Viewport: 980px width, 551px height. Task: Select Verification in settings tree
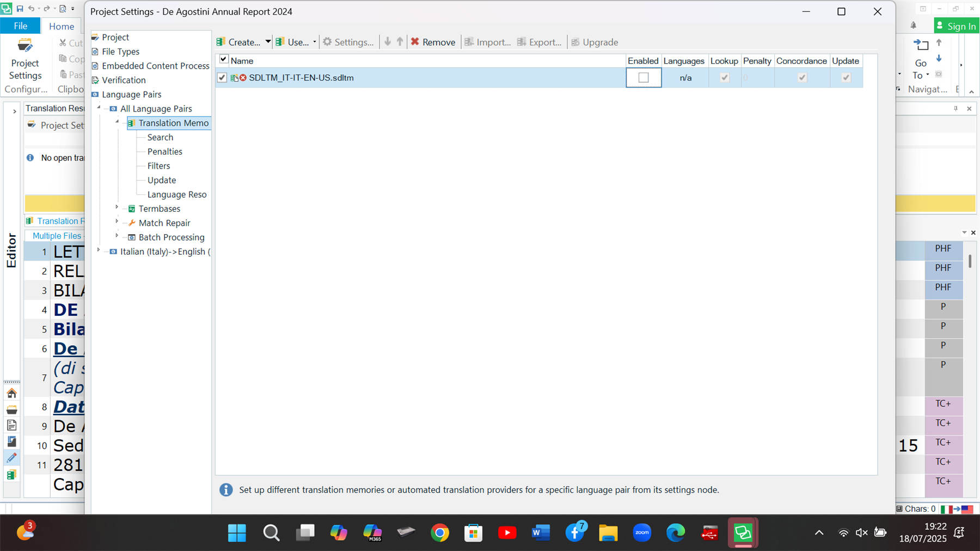point(124,80)
